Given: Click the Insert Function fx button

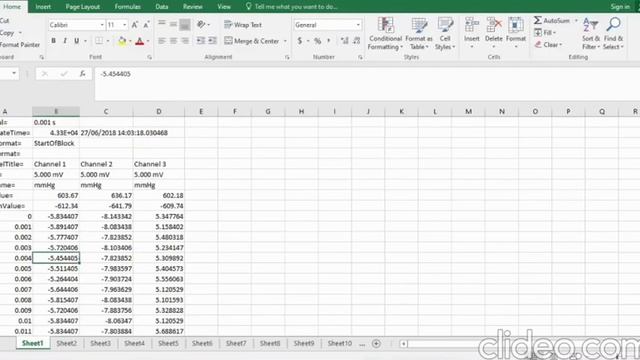Looking at the screenshot, I should tap(82, 74).
